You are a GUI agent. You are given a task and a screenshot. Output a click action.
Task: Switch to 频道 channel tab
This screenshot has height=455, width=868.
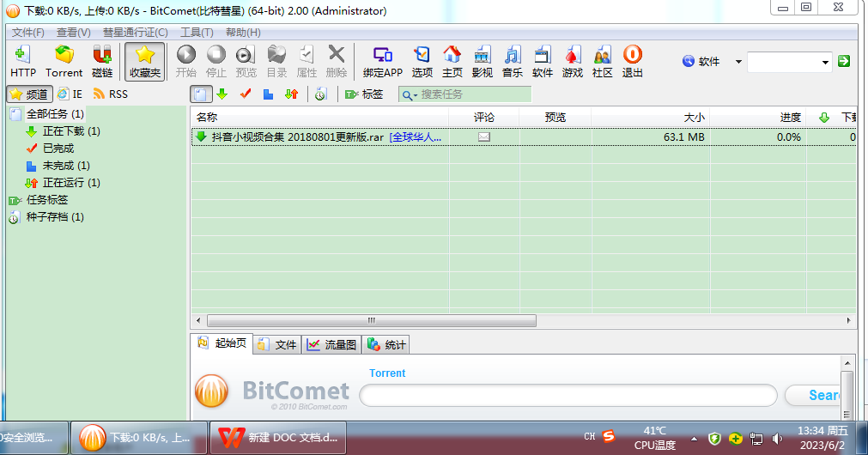(x=30, y=94)
